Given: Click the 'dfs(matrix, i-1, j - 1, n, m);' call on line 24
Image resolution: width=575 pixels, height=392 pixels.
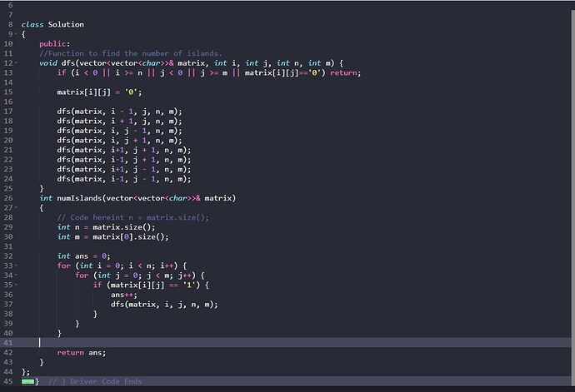Looking at the screenshot, I should point(124,179).
